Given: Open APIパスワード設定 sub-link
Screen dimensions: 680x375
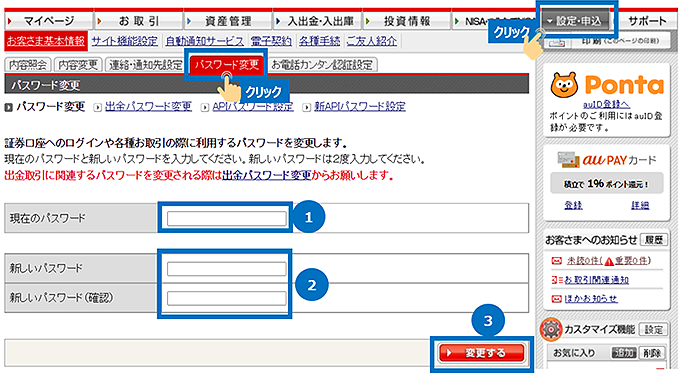Looking at the screenshot, I should (x=253, y=107).
